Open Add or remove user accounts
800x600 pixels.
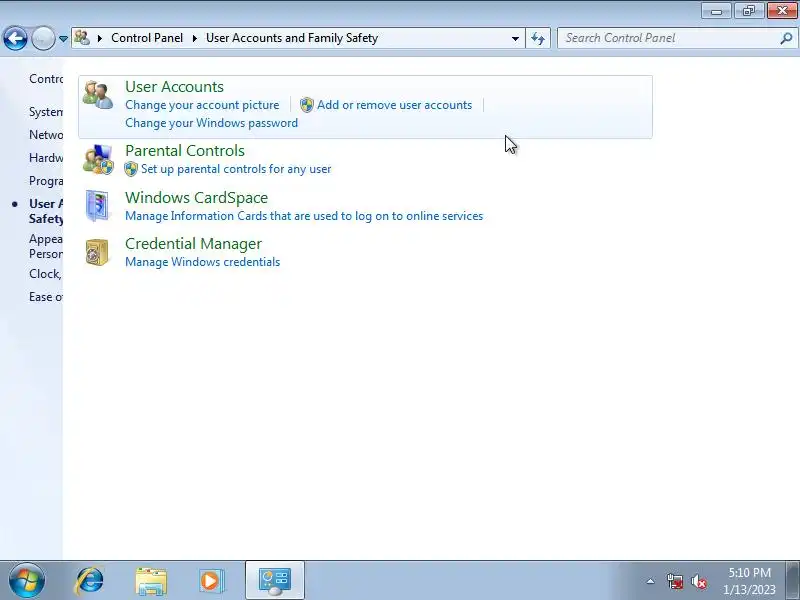[x=394, y=105]
